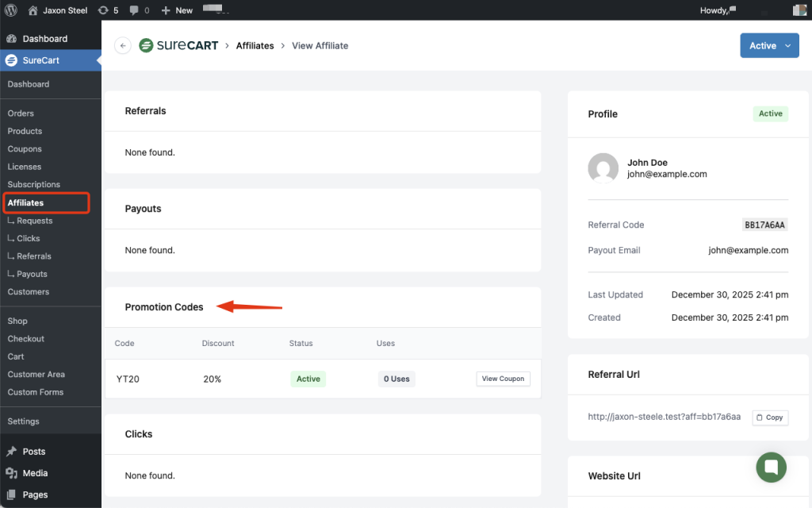Open the Jaxon Steel site home link
The image size is (812, 508).
[57, 10]
